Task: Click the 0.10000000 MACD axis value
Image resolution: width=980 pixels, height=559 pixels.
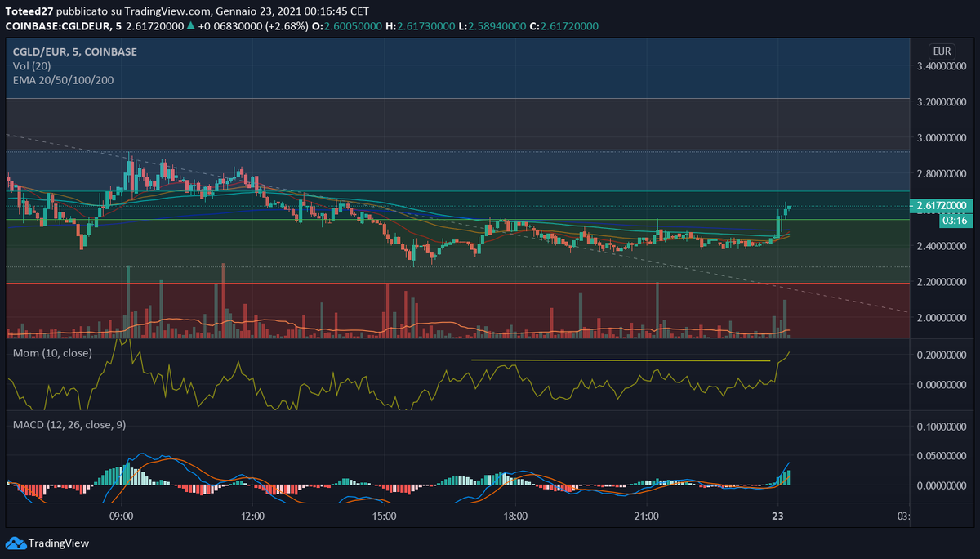Action: (943, 427)
